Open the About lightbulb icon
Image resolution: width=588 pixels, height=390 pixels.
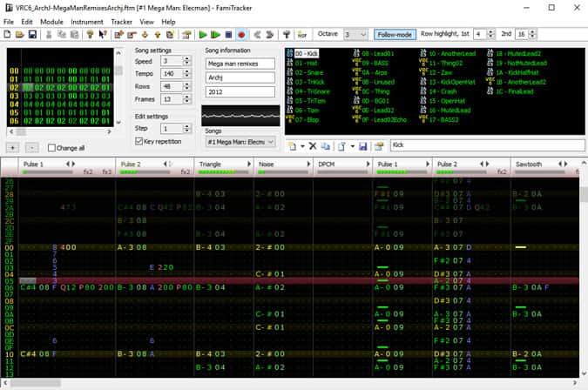point(90,35)
